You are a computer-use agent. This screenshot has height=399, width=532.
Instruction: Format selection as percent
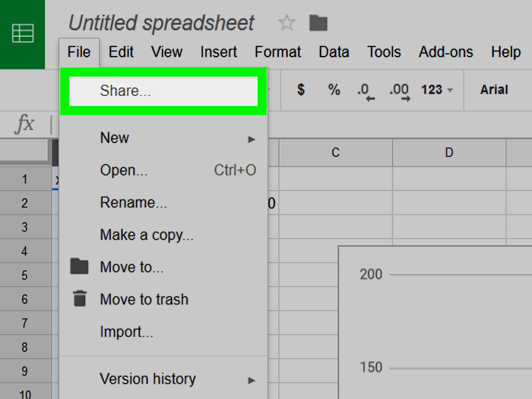(334, 90)
